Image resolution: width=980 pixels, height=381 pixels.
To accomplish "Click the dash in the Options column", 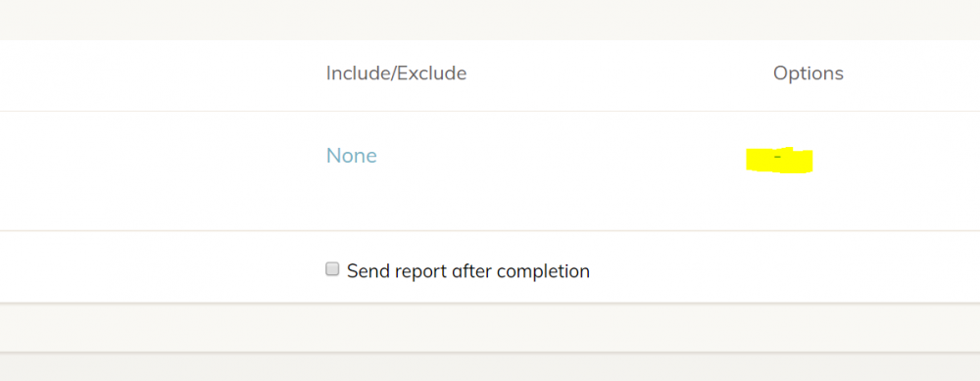I will [x=777, y=156].
